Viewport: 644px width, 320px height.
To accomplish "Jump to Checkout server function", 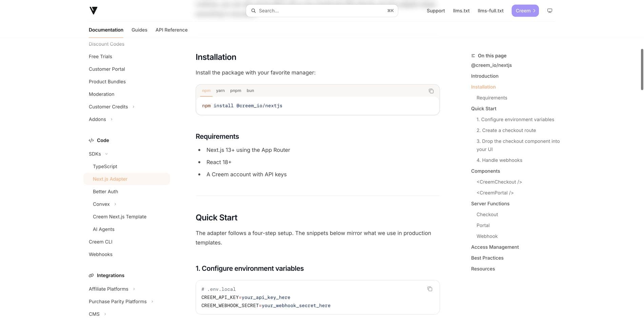I will 487,214.
